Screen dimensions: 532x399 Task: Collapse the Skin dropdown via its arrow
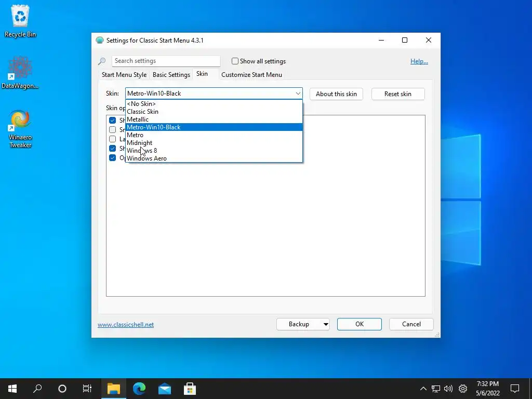298,94
